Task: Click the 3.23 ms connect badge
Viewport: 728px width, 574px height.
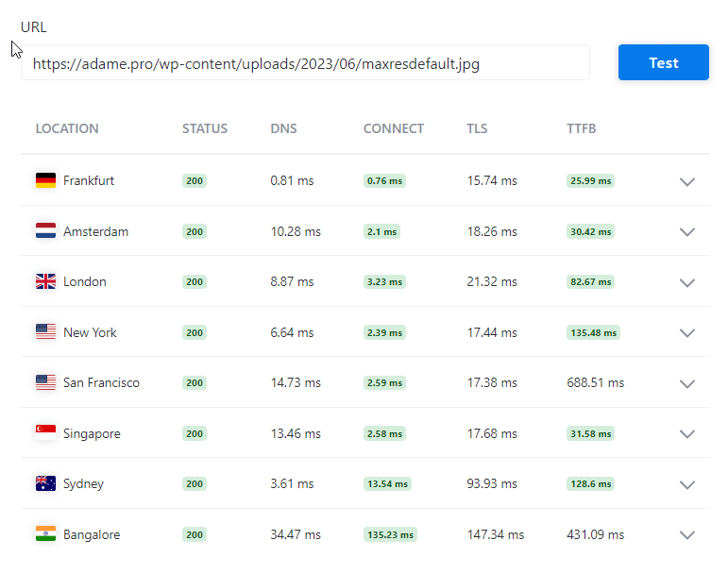Action: [384, 281]
